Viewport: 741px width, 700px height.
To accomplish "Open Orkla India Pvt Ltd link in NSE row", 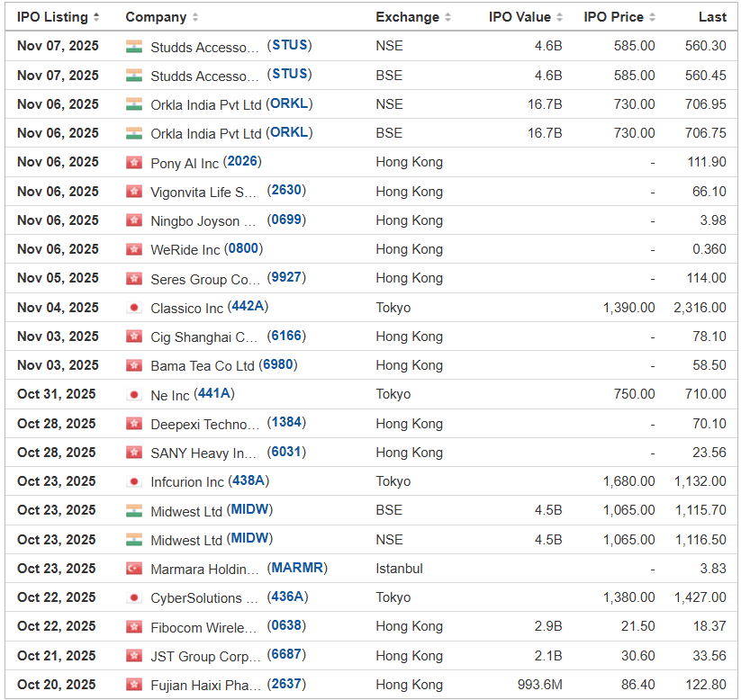I will [x=206, y=105].
